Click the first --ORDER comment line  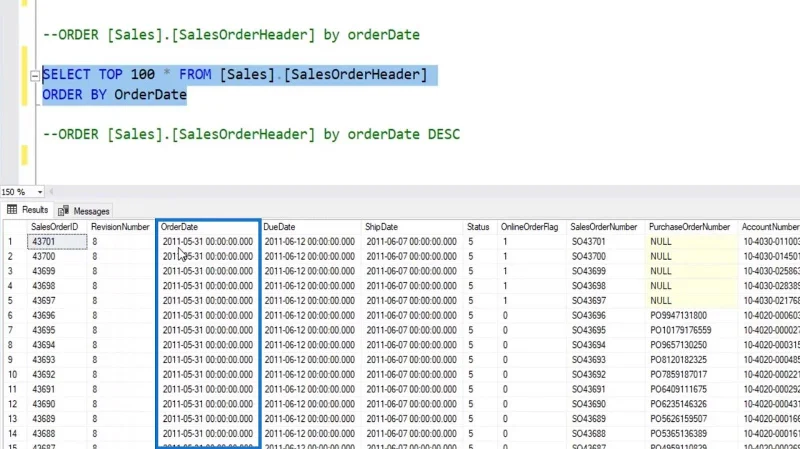pyautogui.click(x=231, y=35)
